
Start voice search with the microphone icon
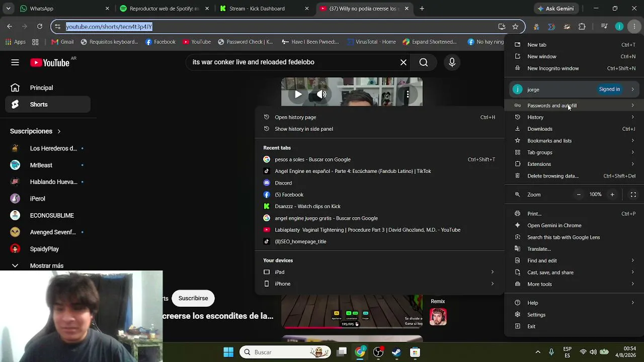click(x=452, y=62)
